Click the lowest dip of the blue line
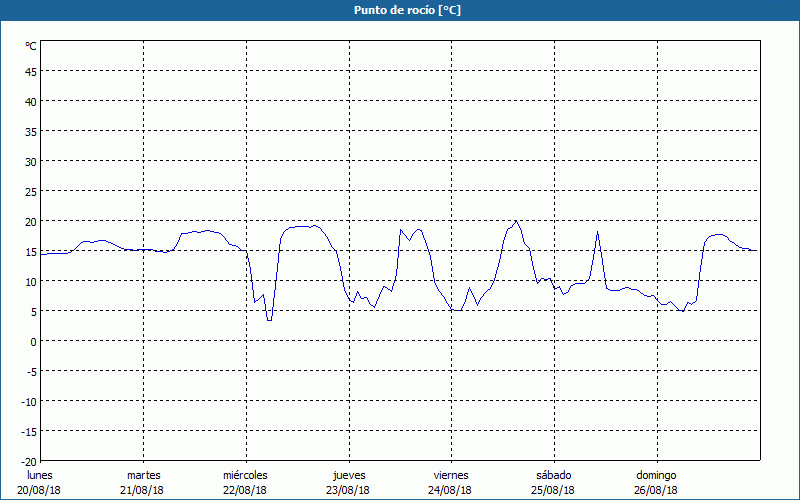Viewport: 800px width, 500px height. (x=269, y=320)
